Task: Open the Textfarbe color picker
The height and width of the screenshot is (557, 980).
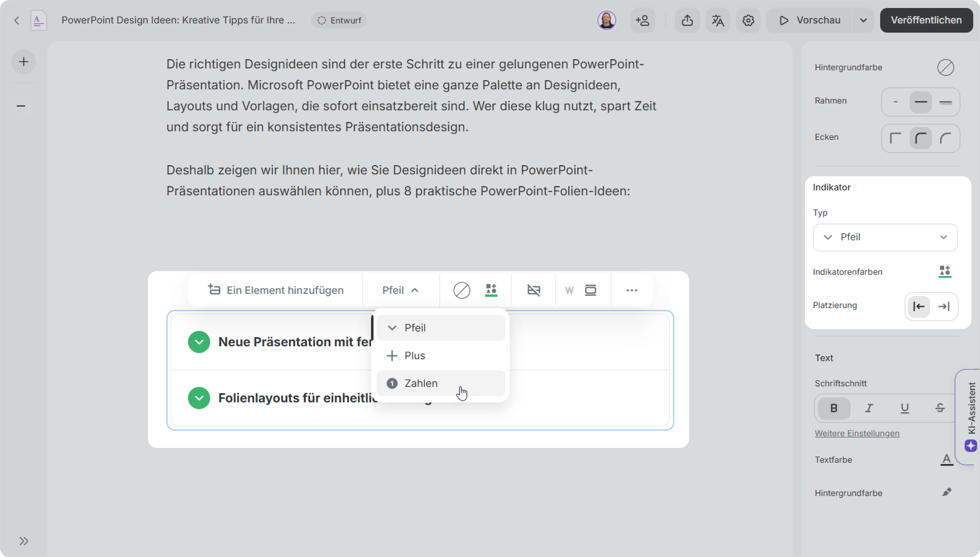Action: (946, 459)
